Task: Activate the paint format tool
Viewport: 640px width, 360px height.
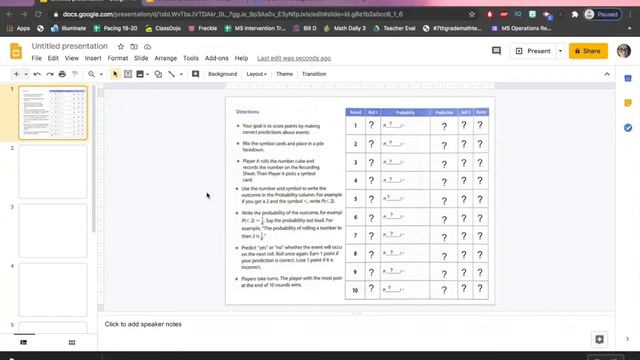Action: click(x=75, y=74)
